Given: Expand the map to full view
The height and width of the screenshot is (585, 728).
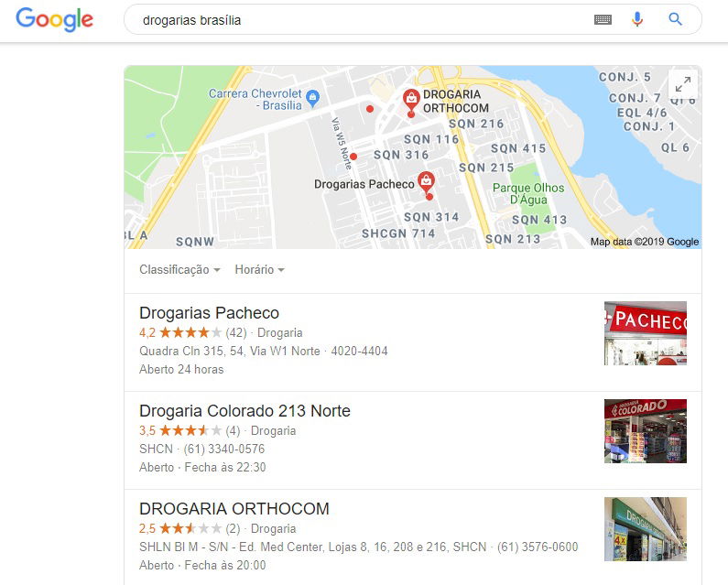Looking at the screenshot, I should (x=682, y=84).
